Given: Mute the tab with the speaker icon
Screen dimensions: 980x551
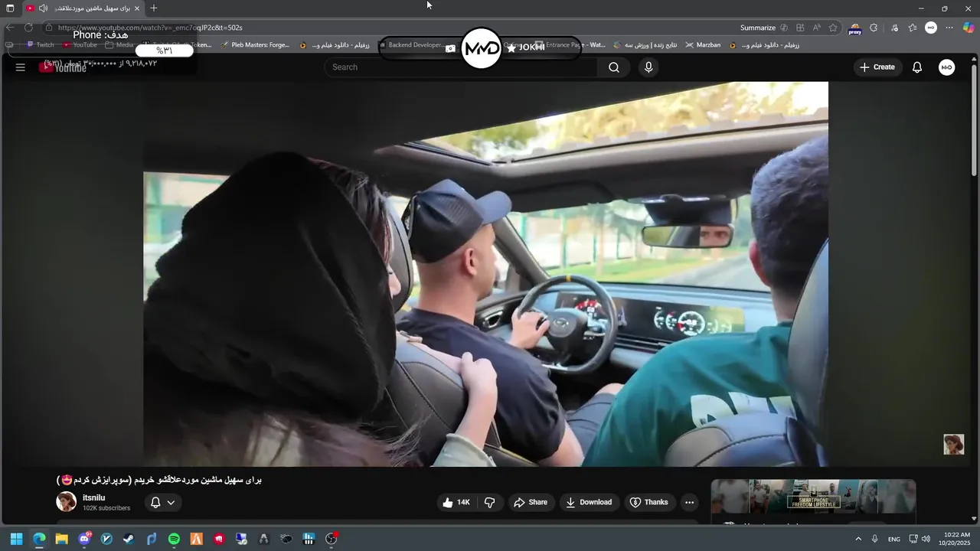Looking at the screenshot, I should tap(44, 8).
